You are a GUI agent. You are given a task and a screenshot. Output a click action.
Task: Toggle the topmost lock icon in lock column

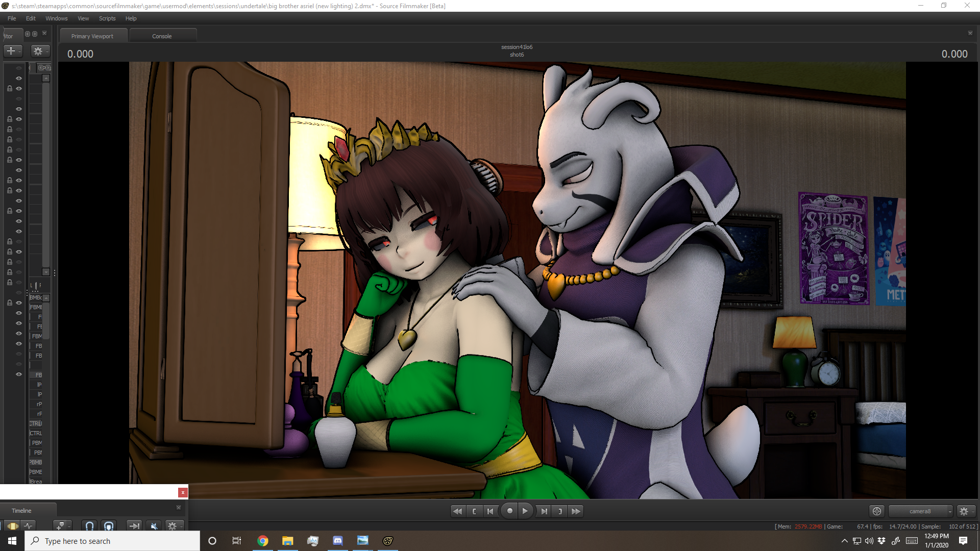tap(10, 88)
